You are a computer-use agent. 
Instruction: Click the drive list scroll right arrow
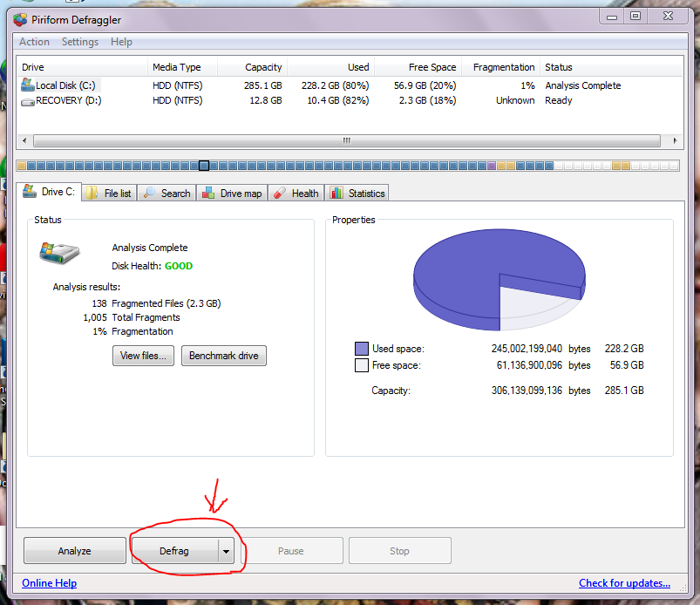point(675,140)
